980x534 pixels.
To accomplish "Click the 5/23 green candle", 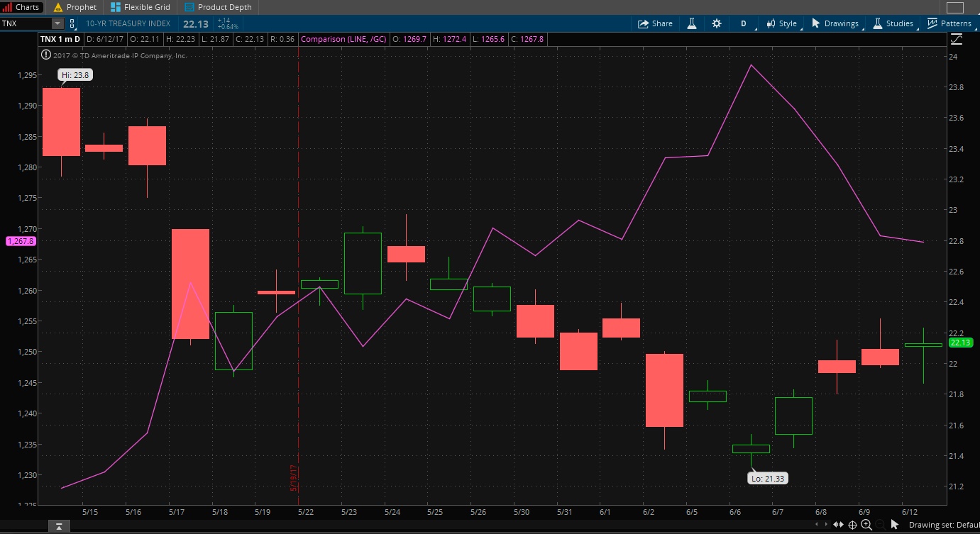I will [363, 263].
